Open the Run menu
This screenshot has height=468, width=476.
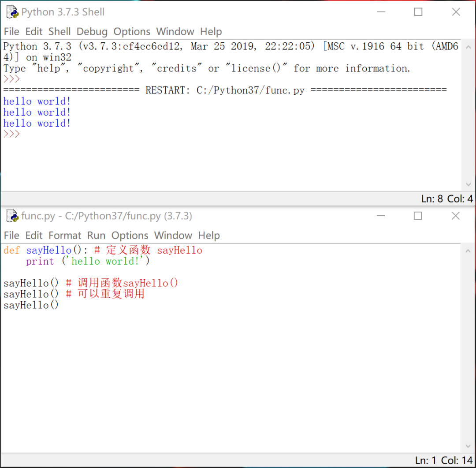coord(96,236)
